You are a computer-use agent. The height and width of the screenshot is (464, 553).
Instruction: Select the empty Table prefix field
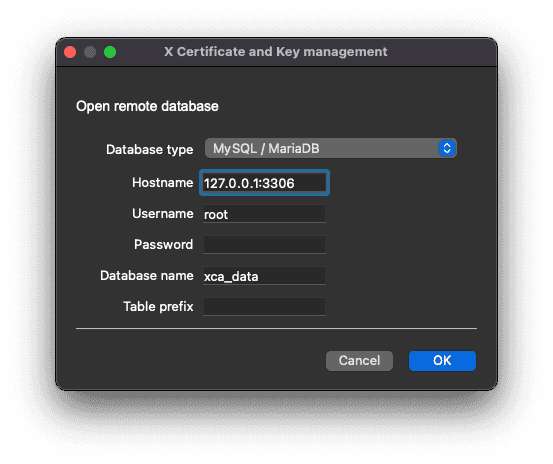pyautogui.click(x=264, y=307)
